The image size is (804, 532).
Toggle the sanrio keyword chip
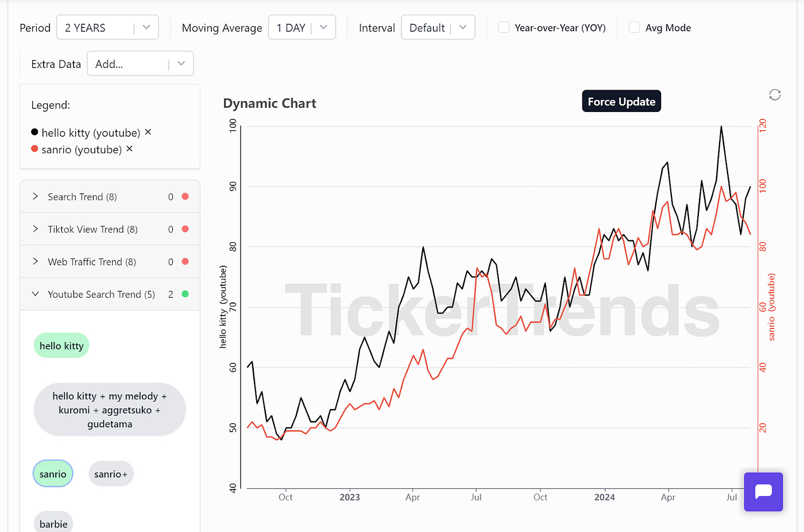(x=53, y=474)
